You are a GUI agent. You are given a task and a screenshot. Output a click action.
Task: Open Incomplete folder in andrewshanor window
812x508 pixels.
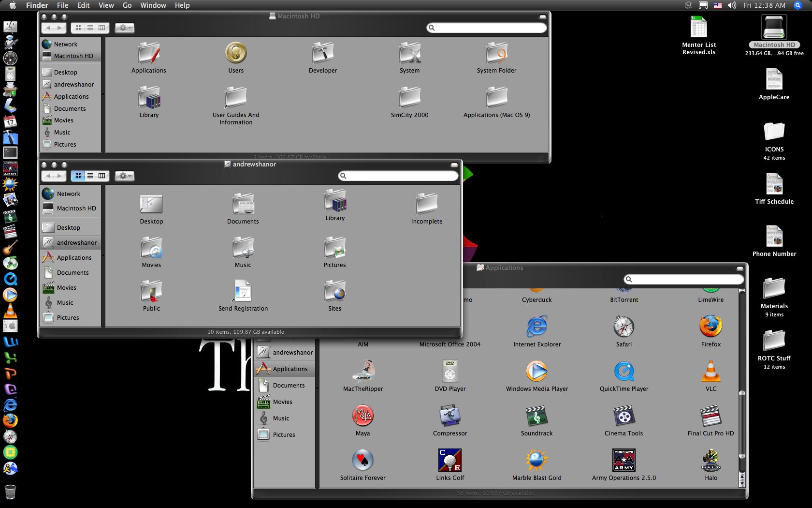coord(427,204)
